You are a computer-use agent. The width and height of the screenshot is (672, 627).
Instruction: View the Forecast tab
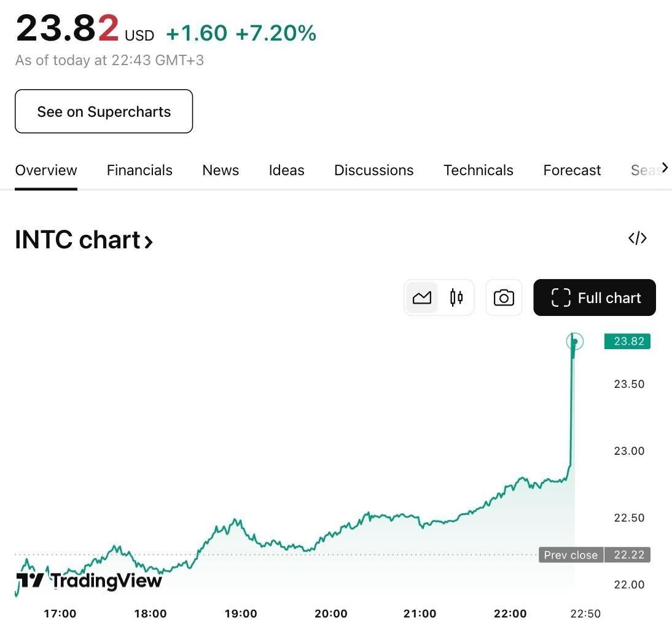click(x=572, y=170)
